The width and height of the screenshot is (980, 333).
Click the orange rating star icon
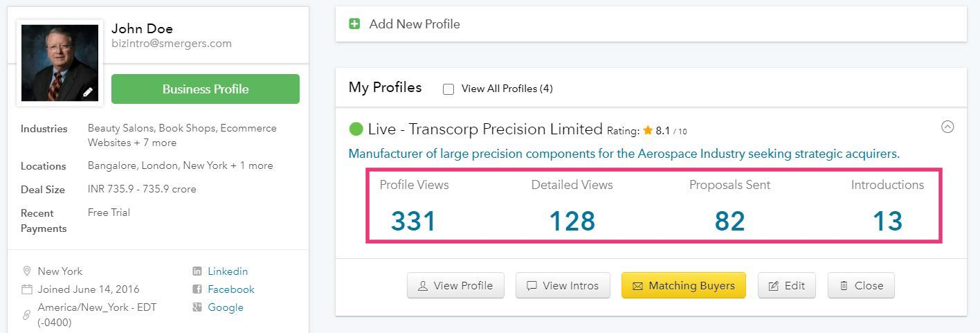(x=648, y=130)
